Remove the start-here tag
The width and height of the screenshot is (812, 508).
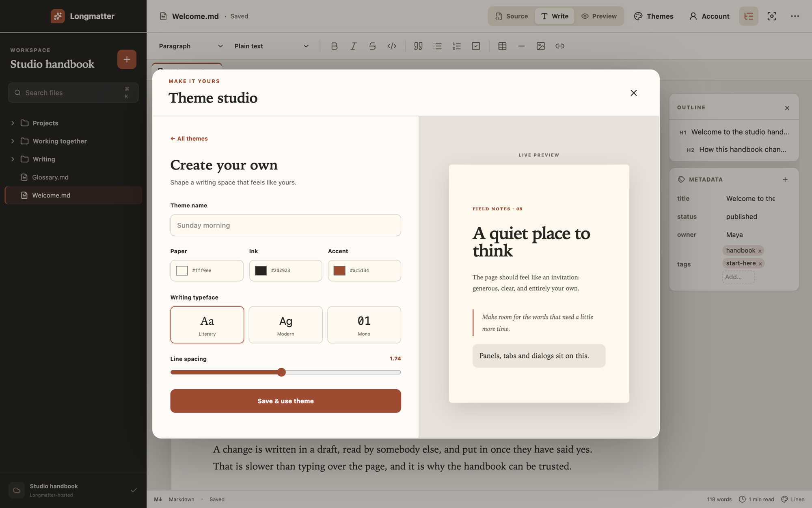760,264
